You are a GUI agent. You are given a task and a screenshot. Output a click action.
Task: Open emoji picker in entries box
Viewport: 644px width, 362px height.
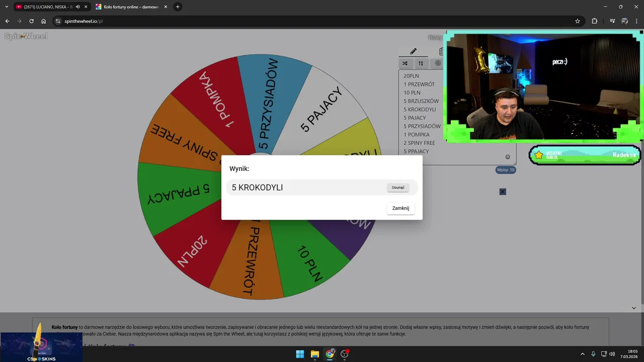pos(508,157)
